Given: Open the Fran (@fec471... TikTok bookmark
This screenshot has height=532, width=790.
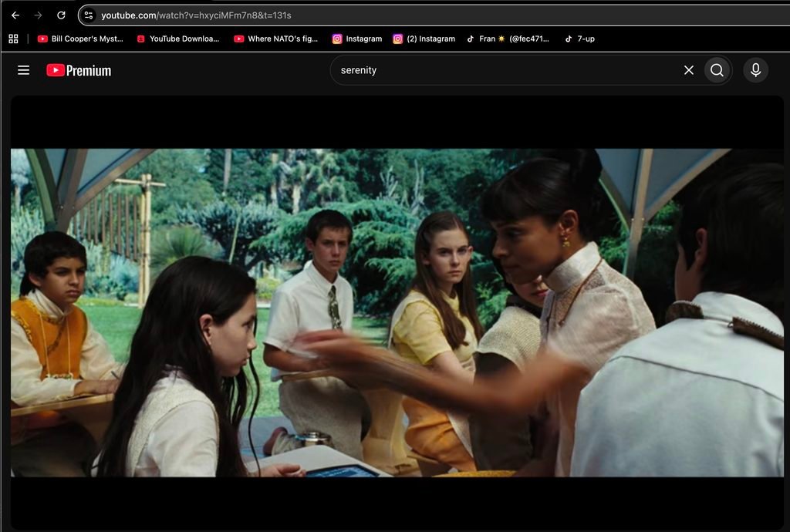Looking at the screenshot, I should click(x=508, y=39).
